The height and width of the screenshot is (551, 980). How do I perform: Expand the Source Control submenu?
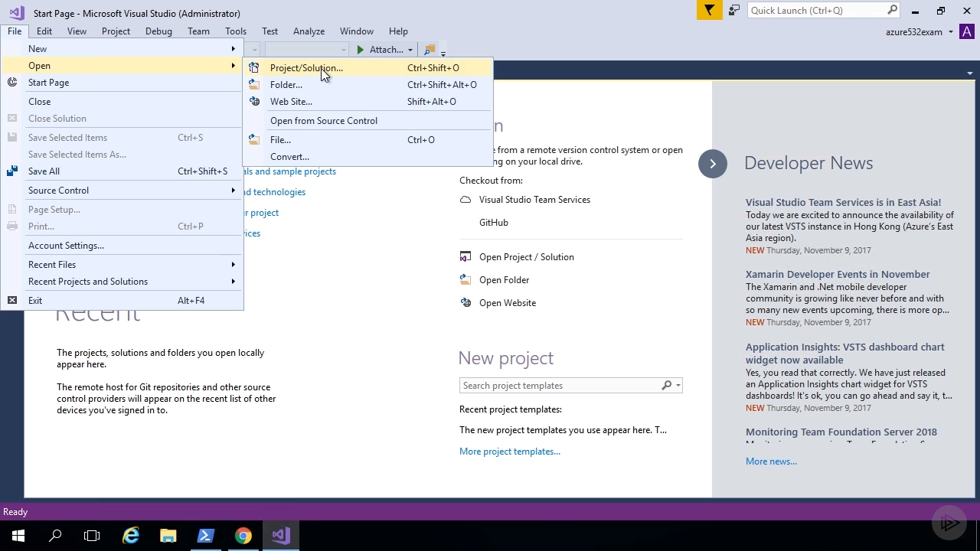[x=234, y=191]
